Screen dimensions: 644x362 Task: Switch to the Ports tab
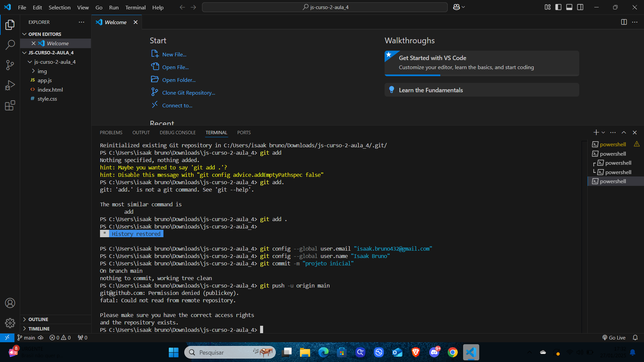coord(244,133)
